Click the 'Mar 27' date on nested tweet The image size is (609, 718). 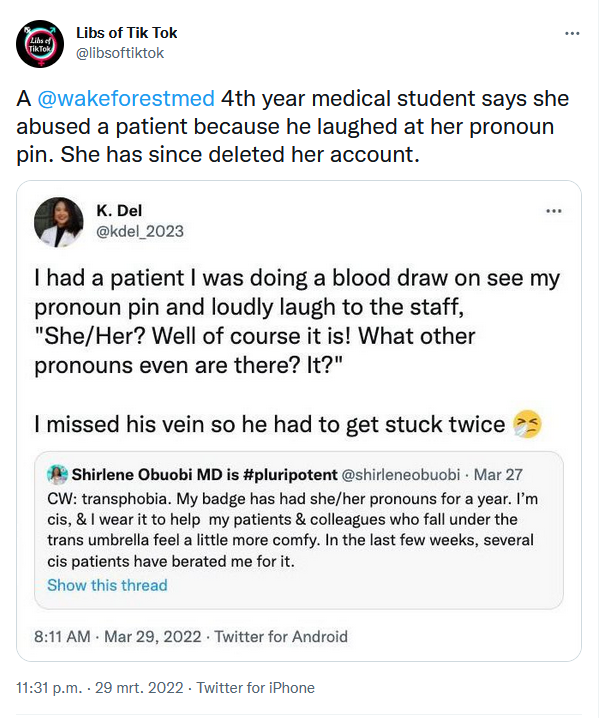[x=498, y=475]
